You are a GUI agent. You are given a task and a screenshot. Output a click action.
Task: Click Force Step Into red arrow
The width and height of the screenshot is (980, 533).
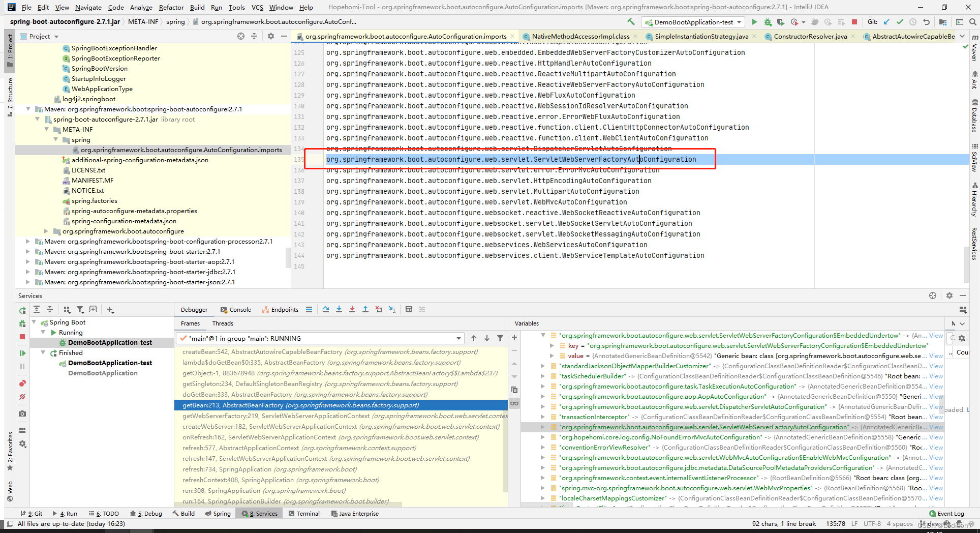(352, 309)
